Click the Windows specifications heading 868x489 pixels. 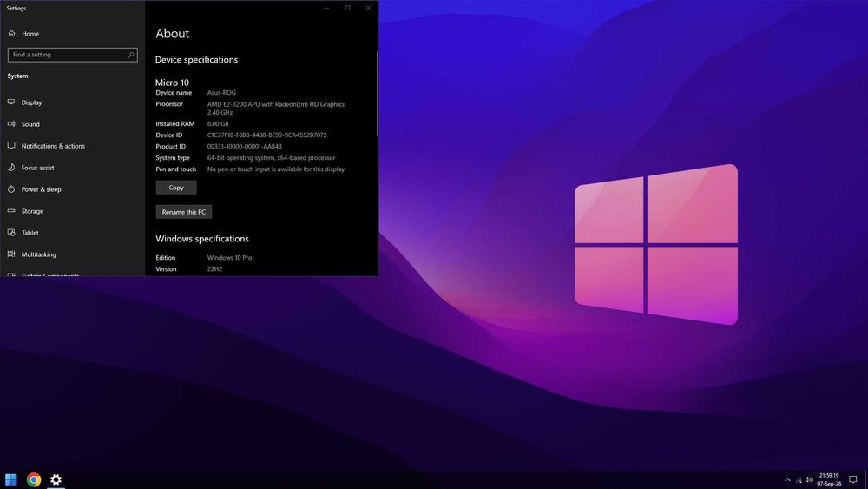(202, 239)
